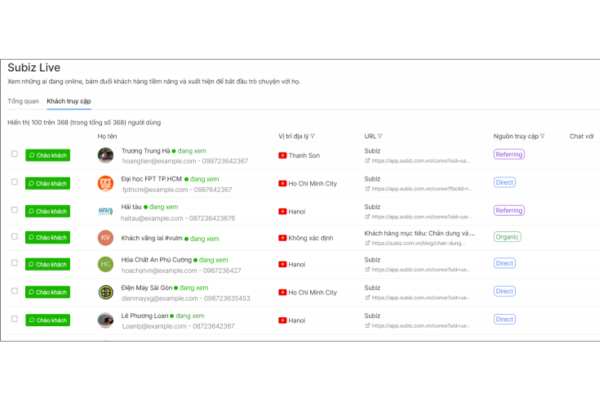Click Referring tag in Hải tàu row
This screenshot has height=400, width=600.
(x=509, y=211)
